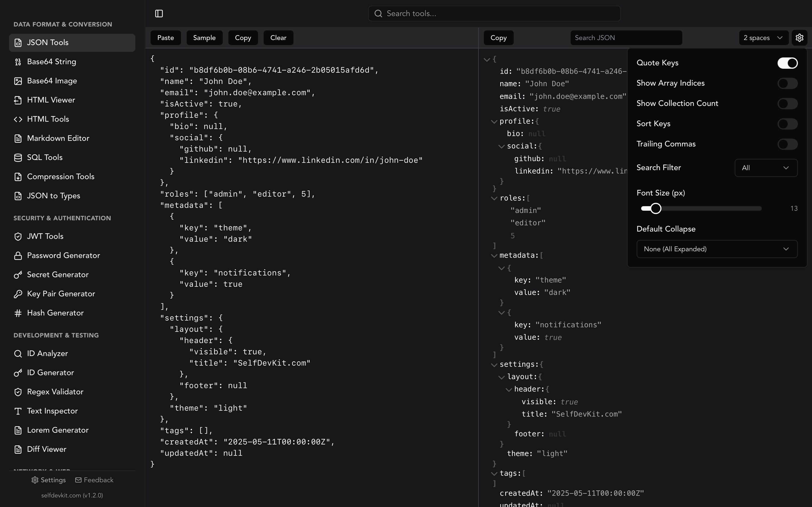Turn on the Sort Keys toggle
The width and height of the screenshot is (812, 507).
(787, 124)
